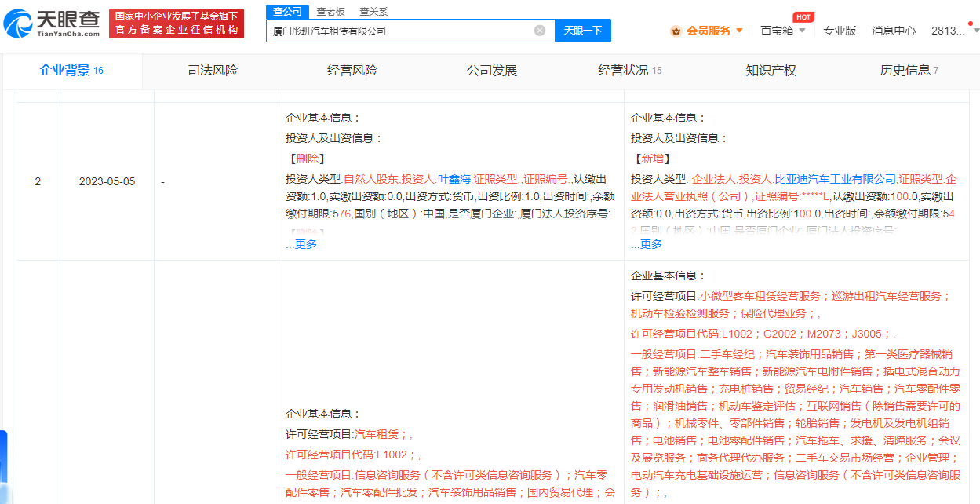Viewport: 980px width, 504px height.
Task: Click the text 自然人股东 in the deleted investor entry
Action: click(371, 179)
